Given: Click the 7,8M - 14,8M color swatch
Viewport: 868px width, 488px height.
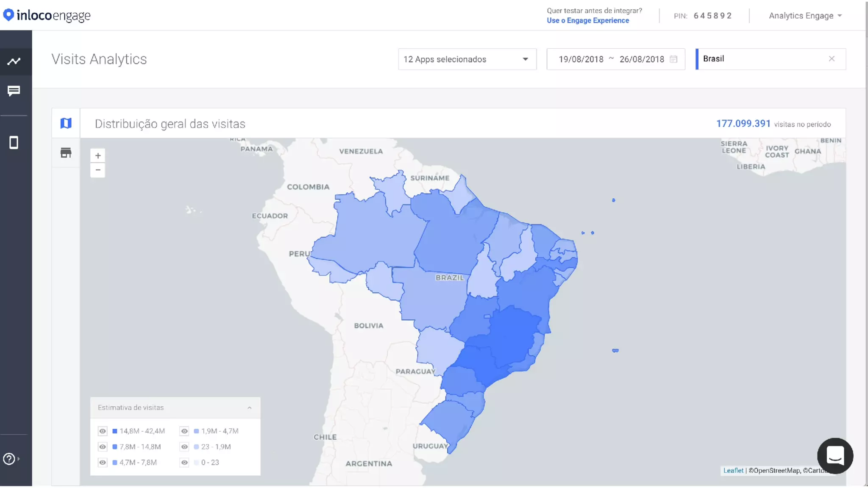Looking at the screenshot, I should tap(115, 447).
